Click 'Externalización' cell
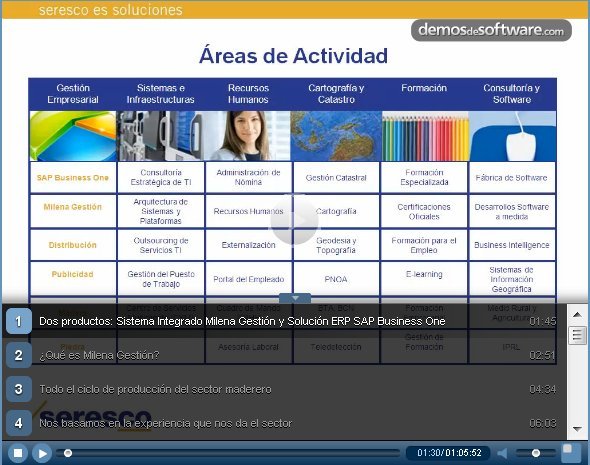This screenshot has height=465, width=590. tap(248, 245)
